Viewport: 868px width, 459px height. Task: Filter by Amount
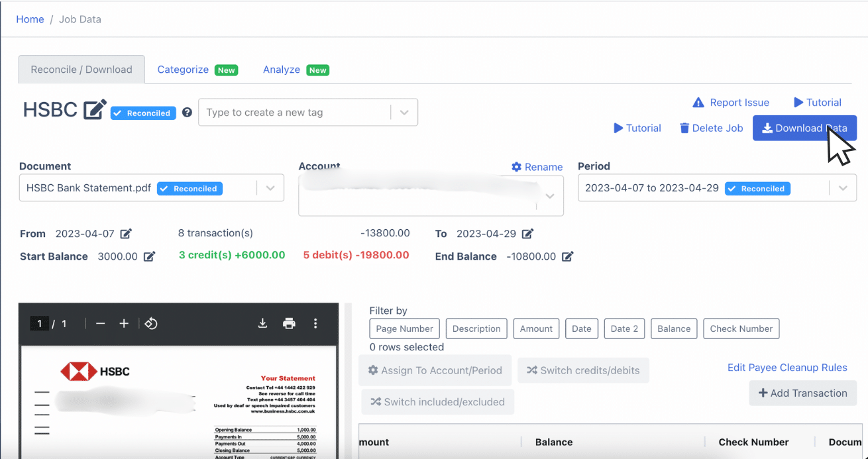[x=536, y=329]
